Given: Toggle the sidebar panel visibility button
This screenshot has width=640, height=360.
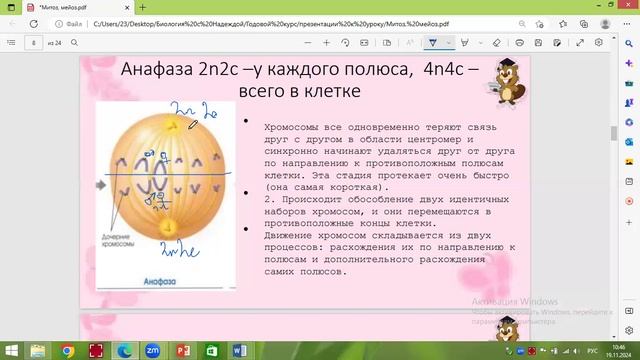Looking at the screenshot, I should pyautogui.click(x=629, y=311).
